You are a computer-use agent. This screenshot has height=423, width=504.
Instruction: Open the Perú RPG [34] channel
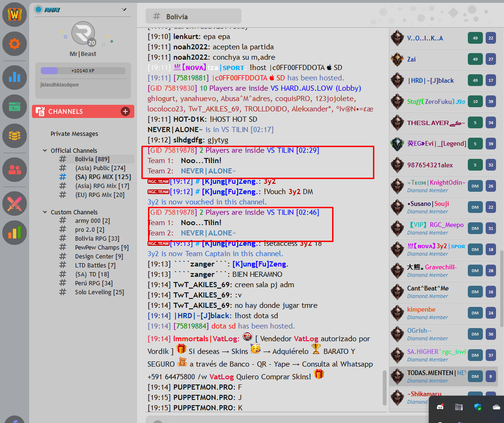pos(94,283)
